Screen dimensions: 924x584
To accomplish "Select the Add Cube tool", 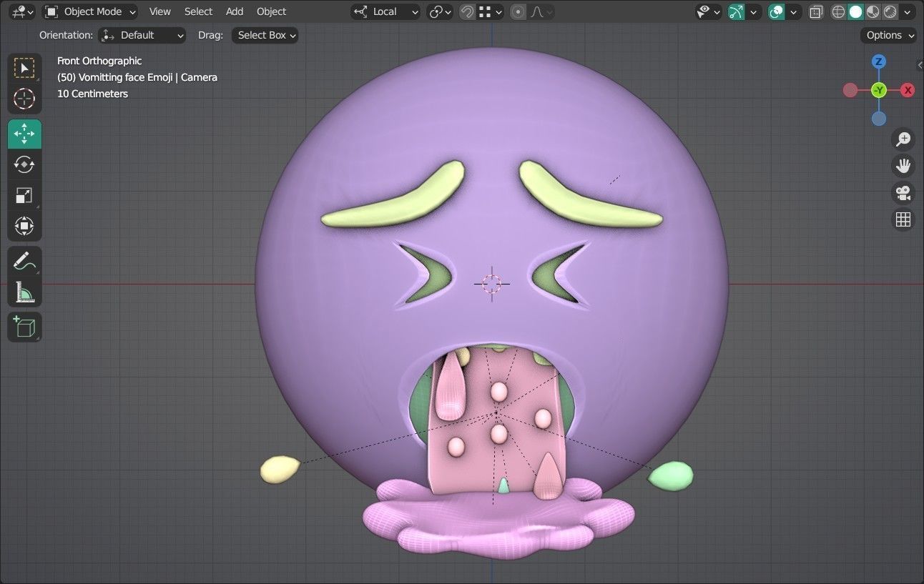I will 24,327.
